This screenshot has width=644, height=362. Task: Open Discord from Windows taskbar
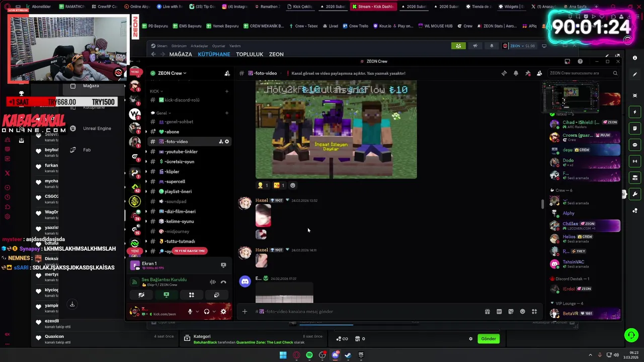click(335, 355)
